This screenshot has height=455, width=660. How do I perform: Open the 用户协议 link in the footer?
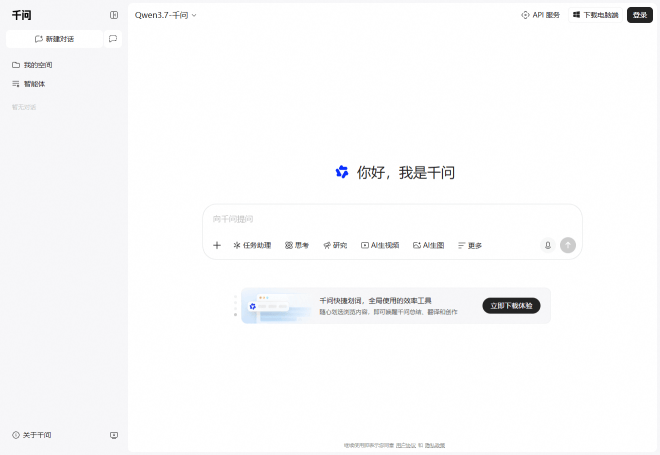406,445
